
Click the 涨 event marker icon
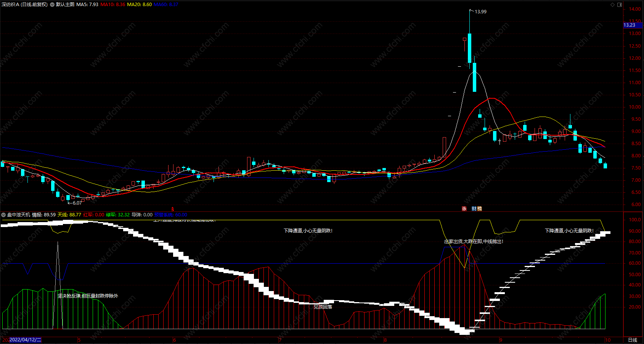point(464,209)
